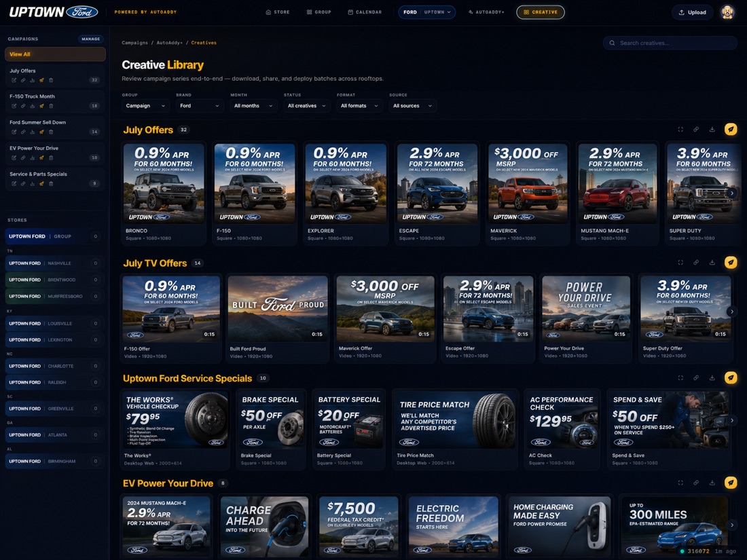Viewport: 747px width, 560px height.
Task: Open the Month dropdown showing All months
Action: pos(253,106)
